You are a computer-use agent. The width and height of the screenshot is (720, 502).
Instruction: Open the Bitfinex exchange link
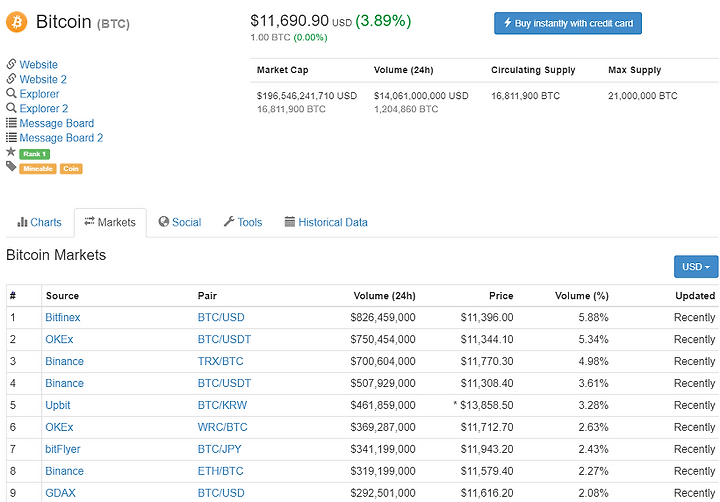tap(63, 317)
